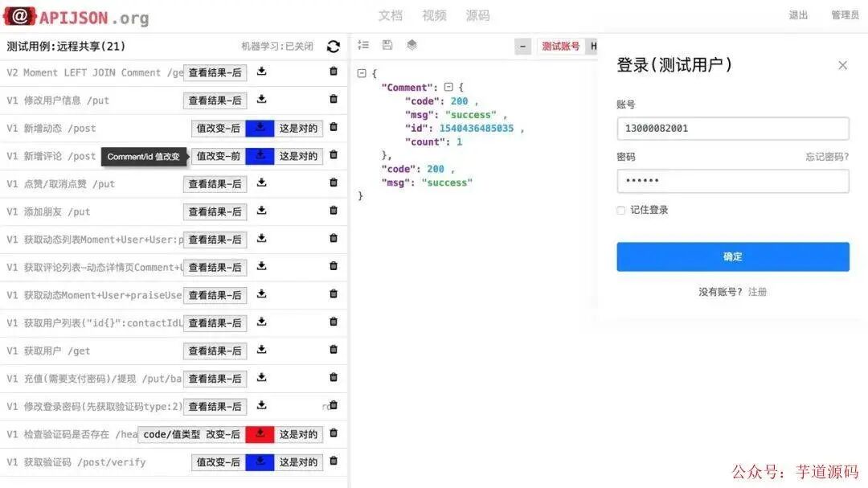Image resolution: width=868 pixels, height=488 pixels.
Task: Delete the 新增评论 /post test case
Action: coord(334,154)
